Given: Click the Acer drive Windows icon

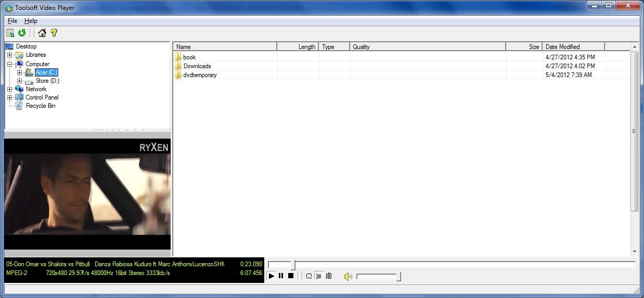Looking at the screenshot, I should tap(29, 72).
